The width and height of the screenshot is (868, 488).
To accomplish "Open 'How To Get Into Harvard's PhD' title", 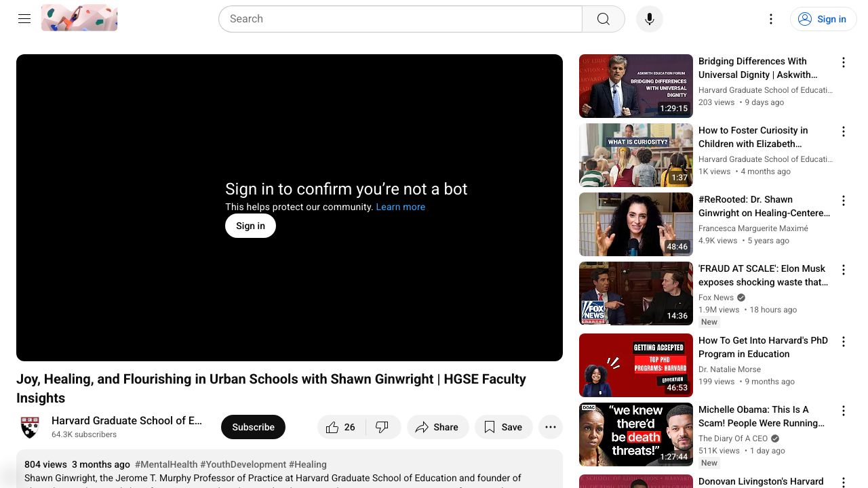I will (x=764, y=347).
